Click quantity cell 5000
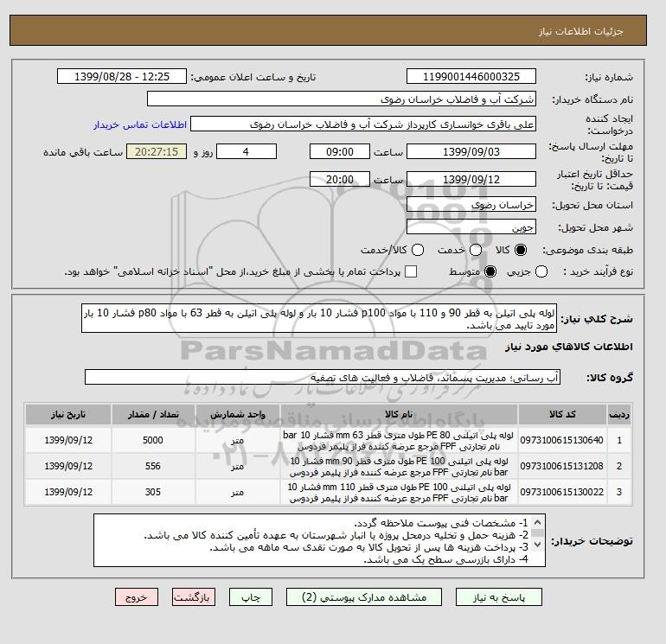This screenshot has height=644, width=666. tap(153, 440)
